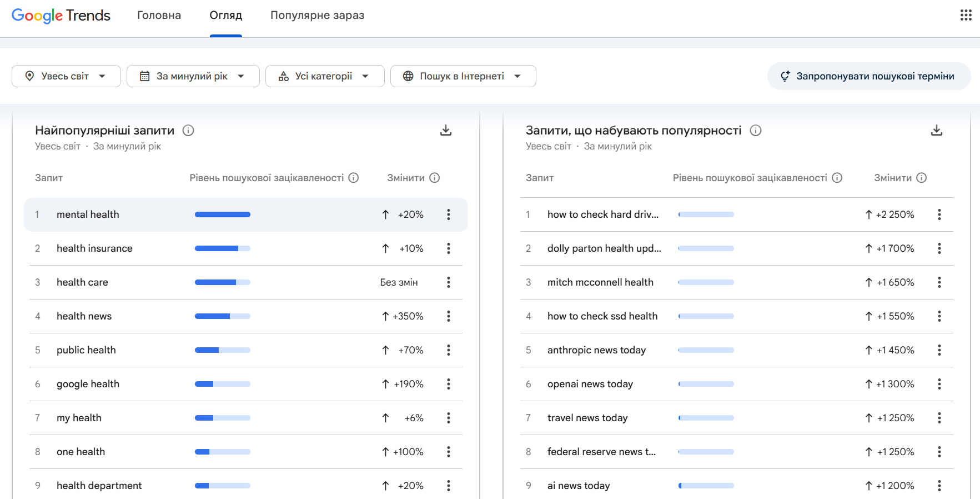
Task: Open the health department query
Action: tap(99, 486)
